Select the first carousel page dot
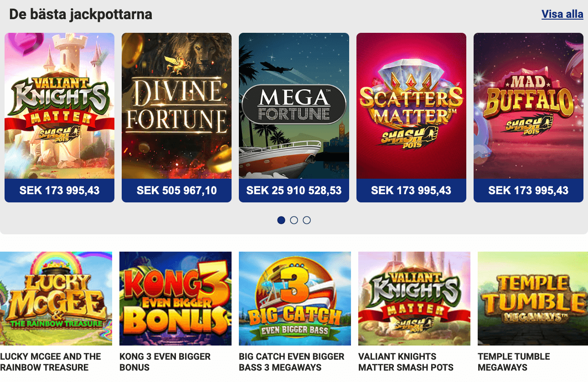 tap(281, 220)
